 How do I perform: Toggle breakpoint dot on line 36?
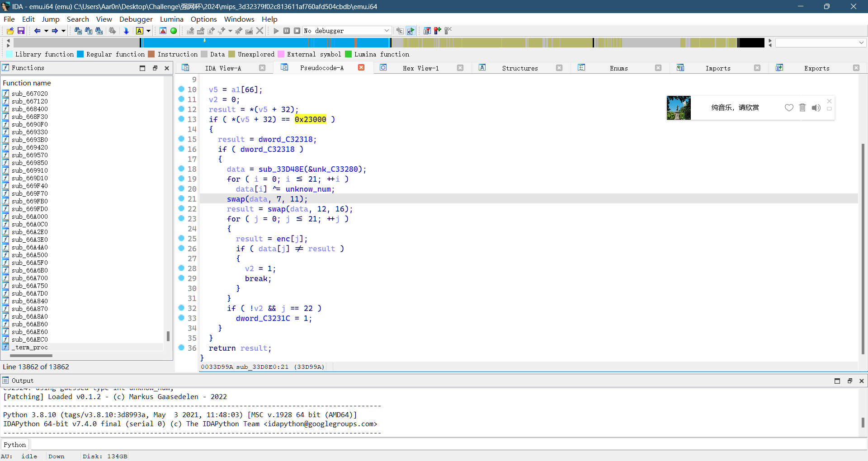pyautogui.click(x=181, y=348)
